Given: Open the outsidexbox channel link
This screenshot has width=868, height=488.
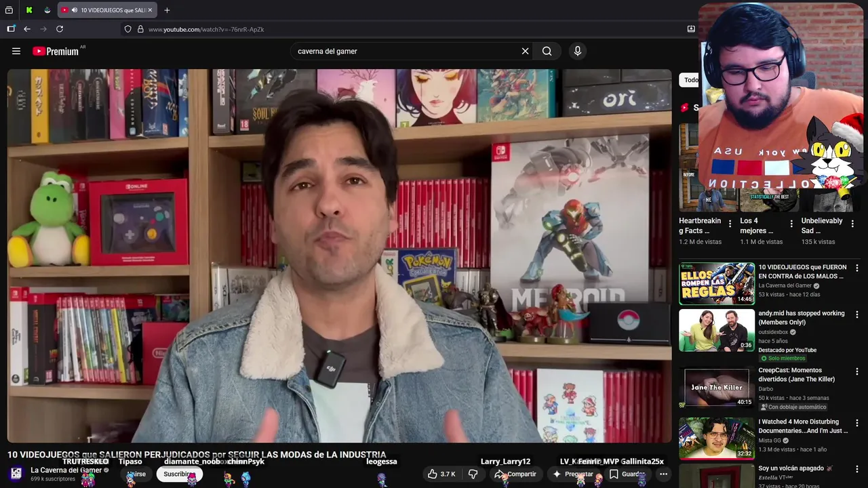Looking at the screenshot, I should tap(773, 332).
